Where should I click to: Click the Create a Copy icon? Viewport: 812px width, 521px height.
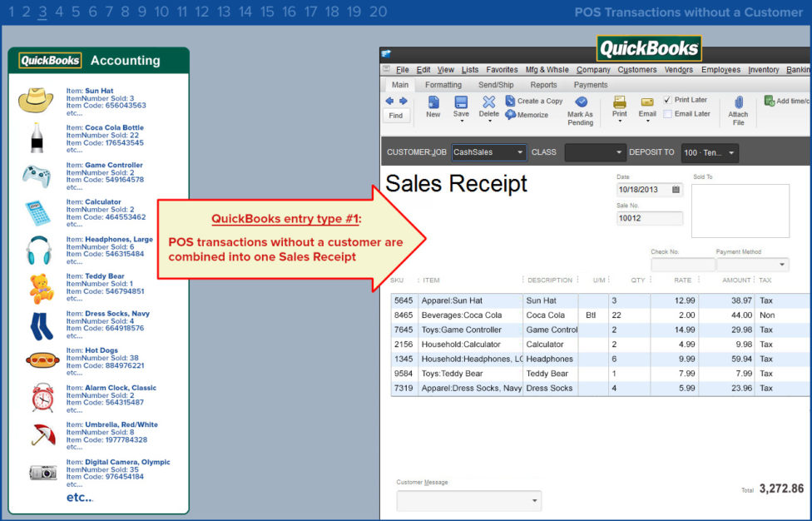point(510,101)
